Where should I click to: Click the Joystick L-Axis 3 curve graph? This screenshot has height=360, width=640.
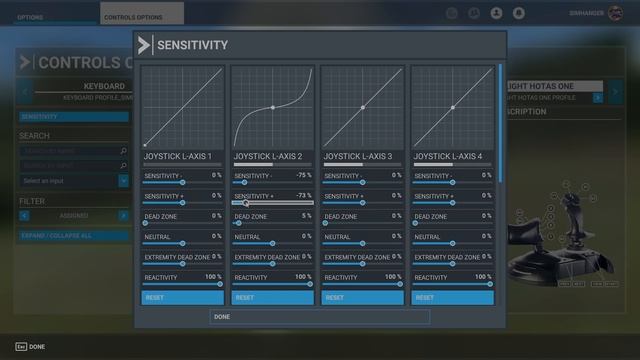(x=362, y=107)
